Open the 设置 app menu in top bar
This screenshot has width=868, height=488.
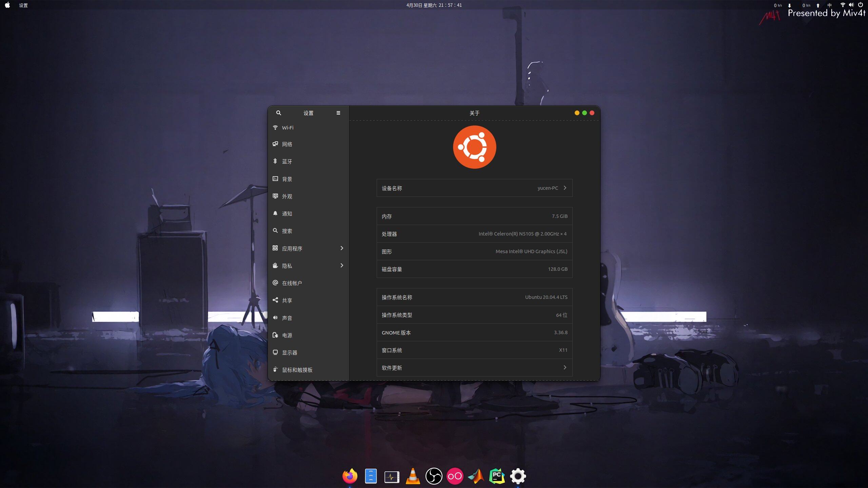point(23,5)
